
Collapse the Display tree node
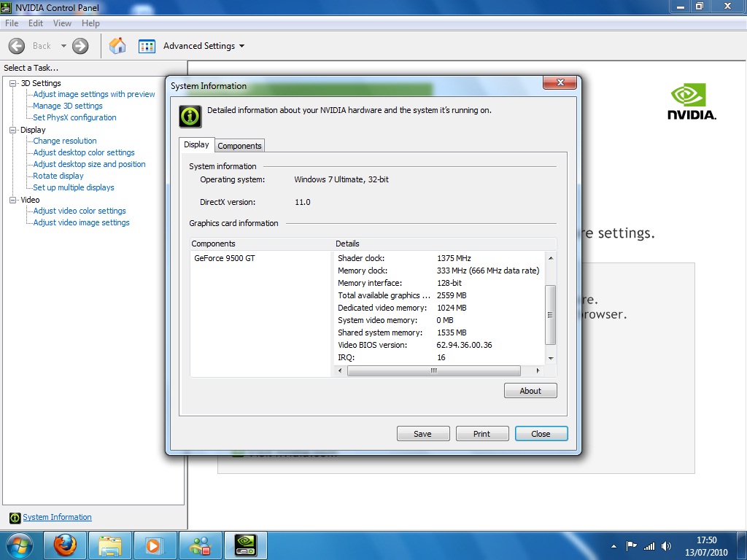click(x=13, y=130)
